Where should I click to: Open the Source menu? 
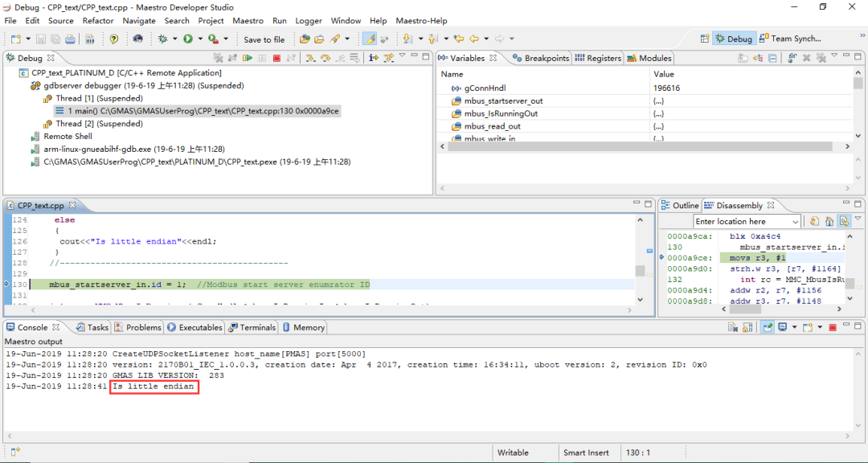coord(61,20)
